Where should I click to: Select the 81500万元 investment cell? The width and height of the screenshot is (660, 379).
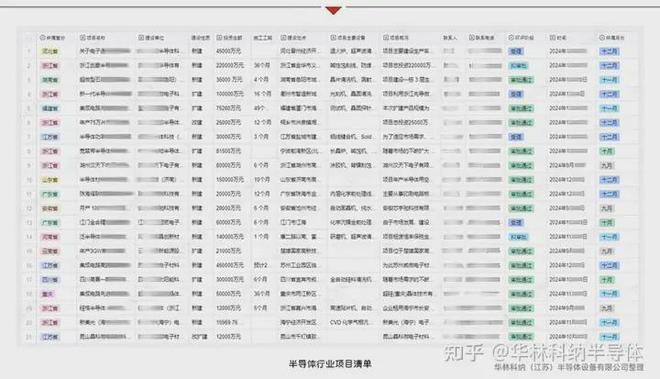229,151
